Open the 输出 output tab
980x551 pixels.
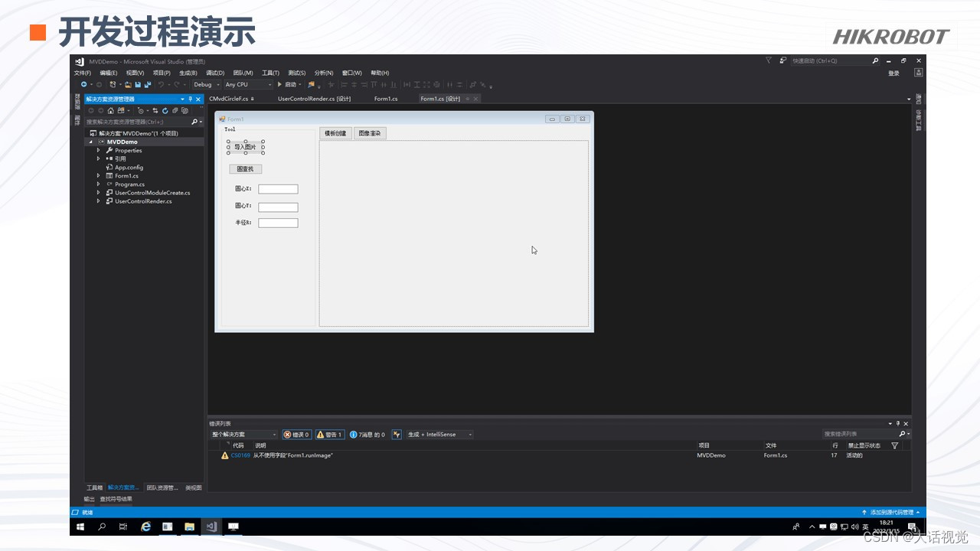tap(90, 499)
